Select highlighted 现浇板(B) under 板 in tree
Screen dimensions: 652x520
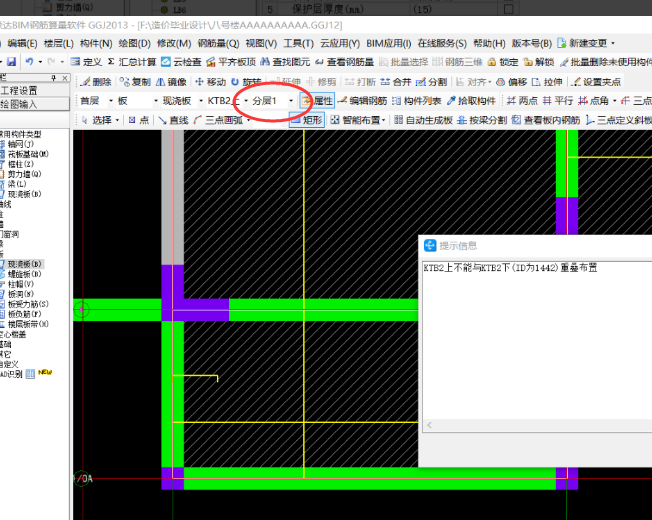[x=22, y=264]
